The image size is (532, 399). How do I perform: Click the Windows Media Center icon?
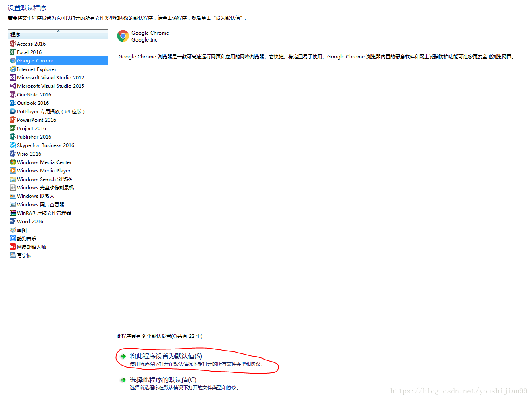(13, 162)
